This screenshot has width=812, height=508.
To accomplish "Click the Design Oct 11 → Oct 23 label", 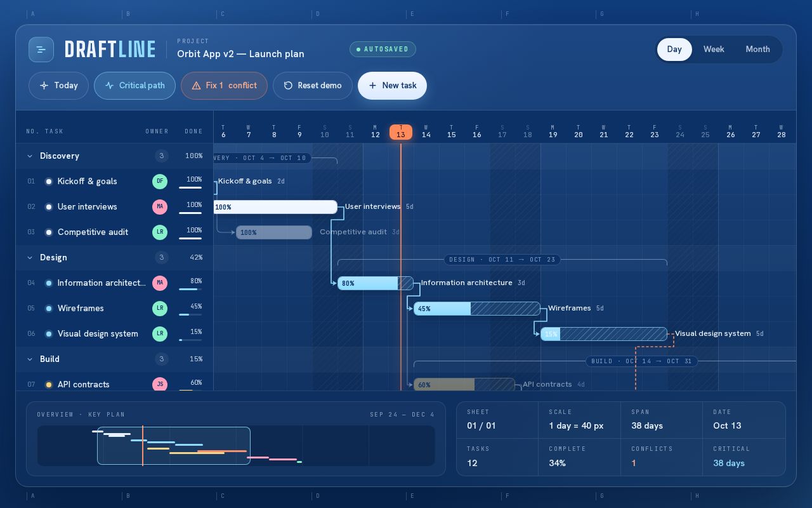I will pyautogui.click(x=502, y=260).
